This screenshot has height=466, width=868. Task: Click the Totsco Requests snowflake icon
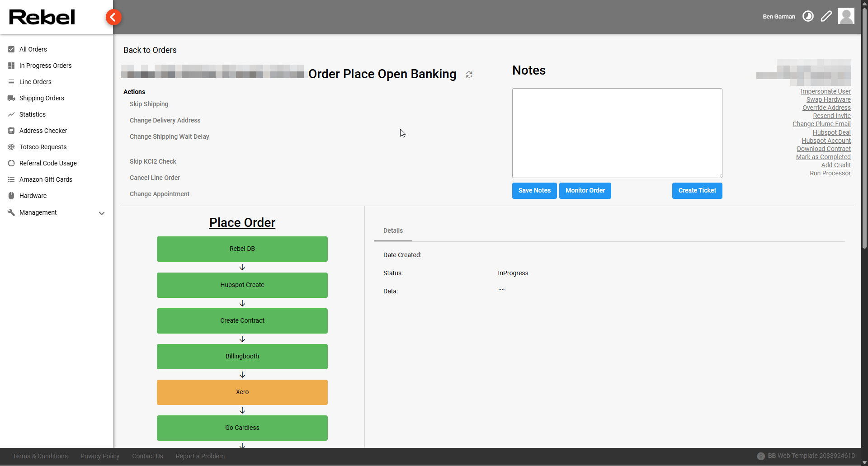click(11, 147)
